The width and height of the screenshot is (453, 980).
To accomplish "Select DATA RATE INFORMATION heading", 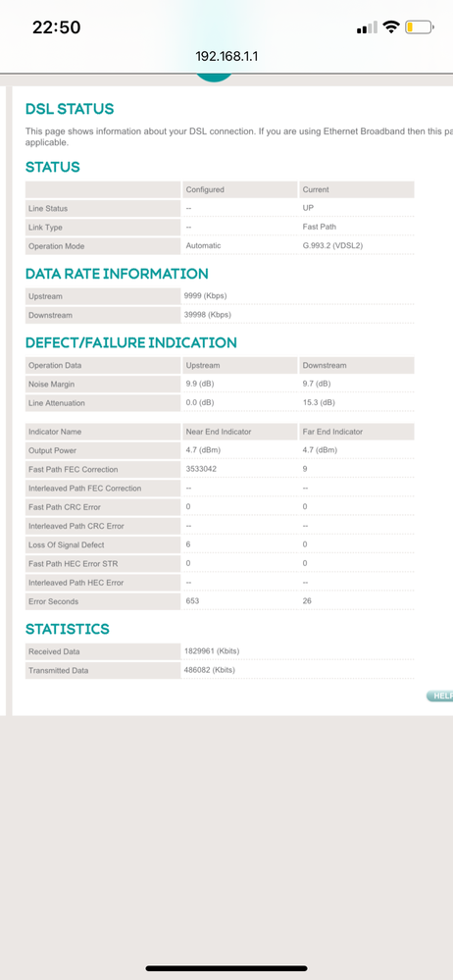I will (117, 273).
